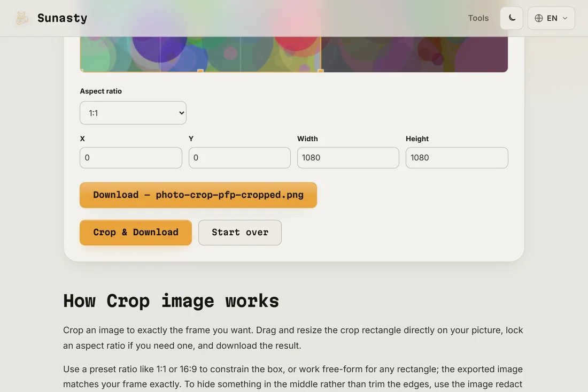Click the Aspect ratio label
Screen dimensions: 588x392
(101, 91)
